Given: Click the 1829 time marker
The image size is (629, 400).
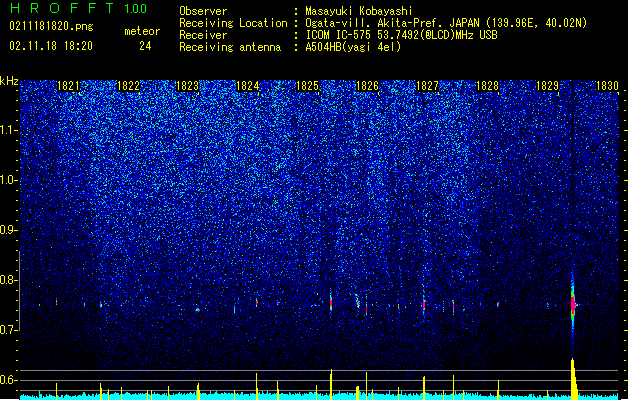Looking at the screenshot, I should pyautogui.click(x=548, y=86).
